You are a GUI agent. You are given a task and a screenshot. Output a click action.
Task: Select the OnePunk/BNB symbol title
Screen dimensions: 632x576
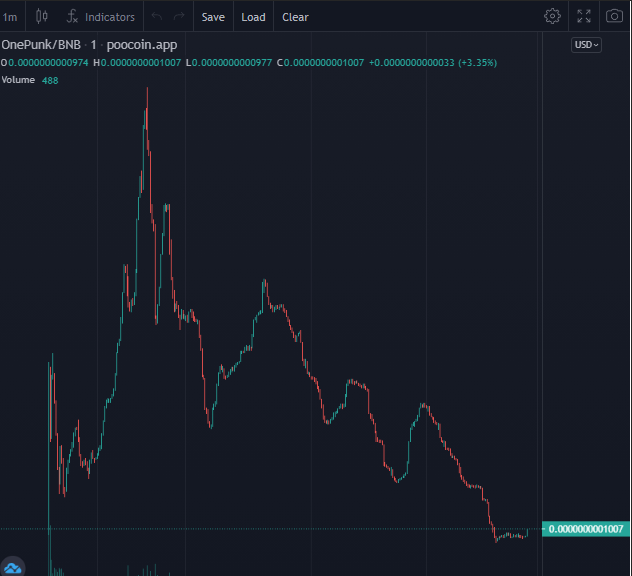pos(41,45)
